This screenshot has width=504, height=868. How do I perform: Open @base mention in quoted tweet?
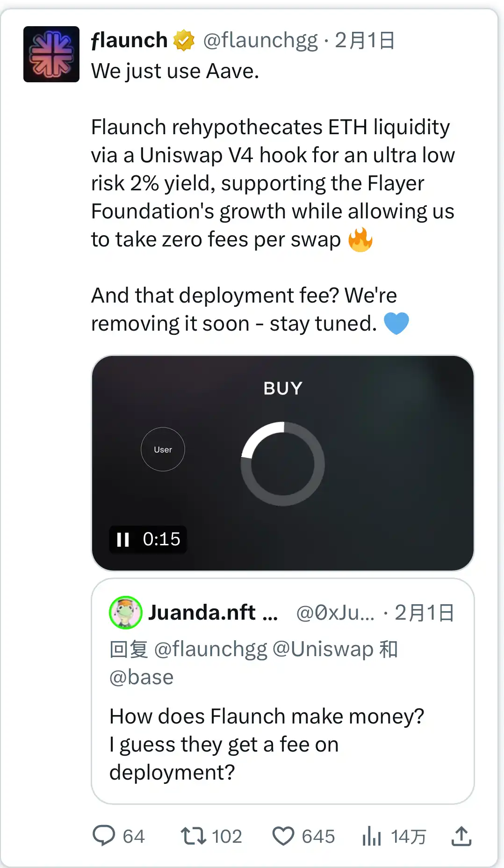(x=142, y=677)
